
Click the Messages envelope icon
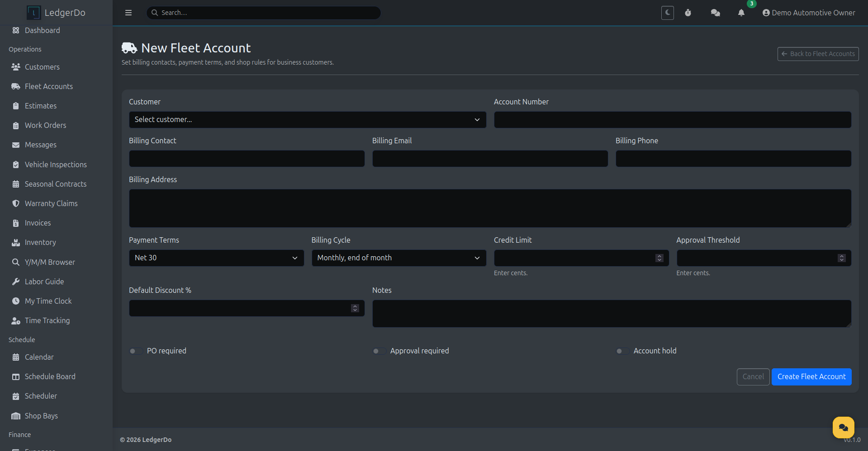(x=16, y=145)
